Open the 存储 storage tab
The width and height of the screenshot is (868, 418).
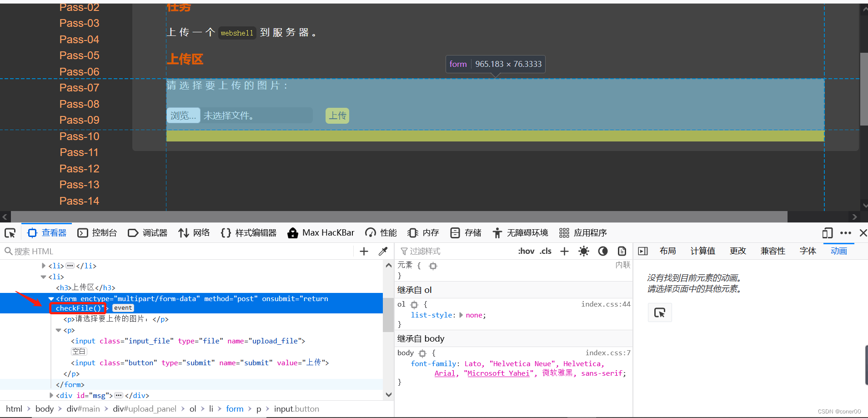coord(466,233)
